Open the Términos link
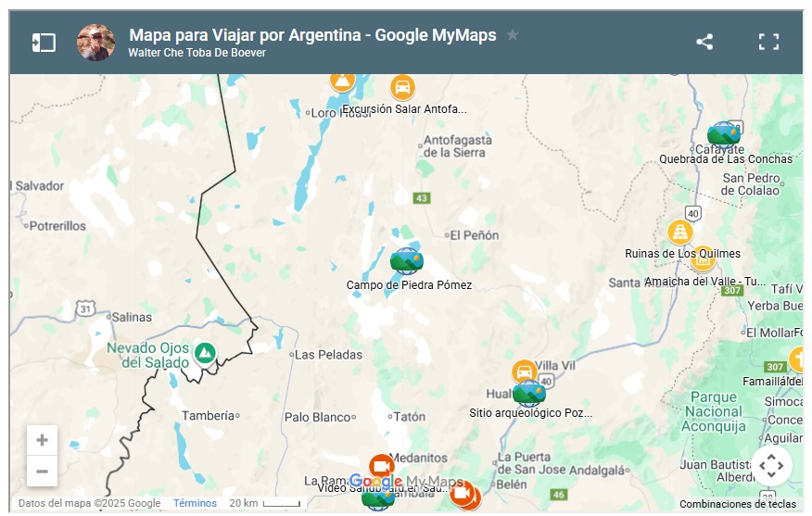Viewport: 812px width, 516px height. click(x=195, y=503)
